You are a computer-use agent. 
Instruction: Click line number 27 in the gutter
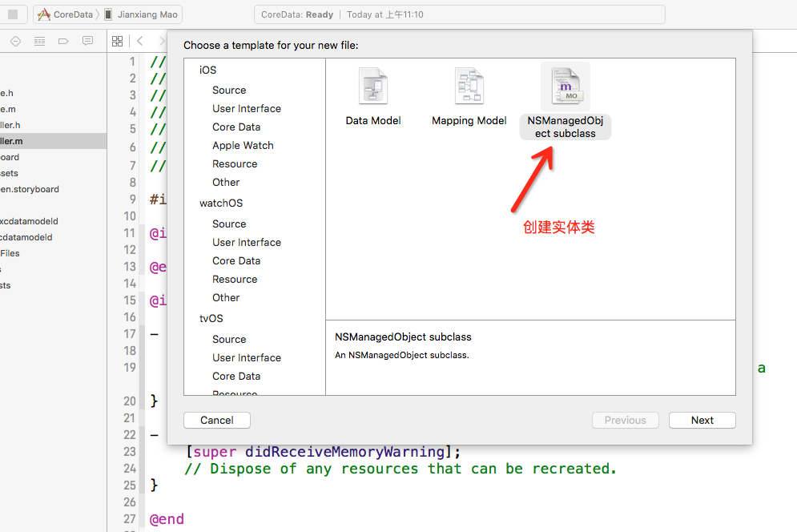(130, 518)
